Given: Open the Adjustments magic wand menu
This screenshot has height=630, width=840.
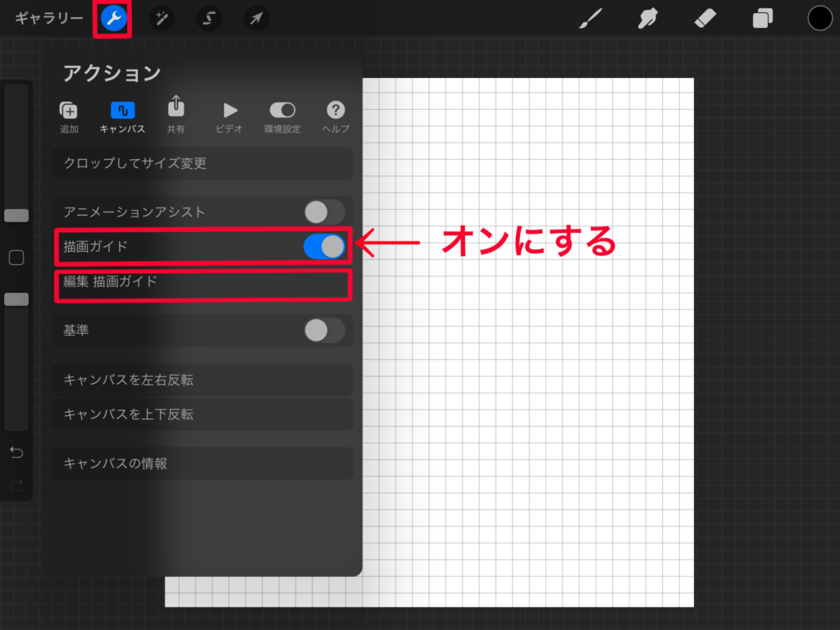Looking at the screenshot, I should [162, 19].
